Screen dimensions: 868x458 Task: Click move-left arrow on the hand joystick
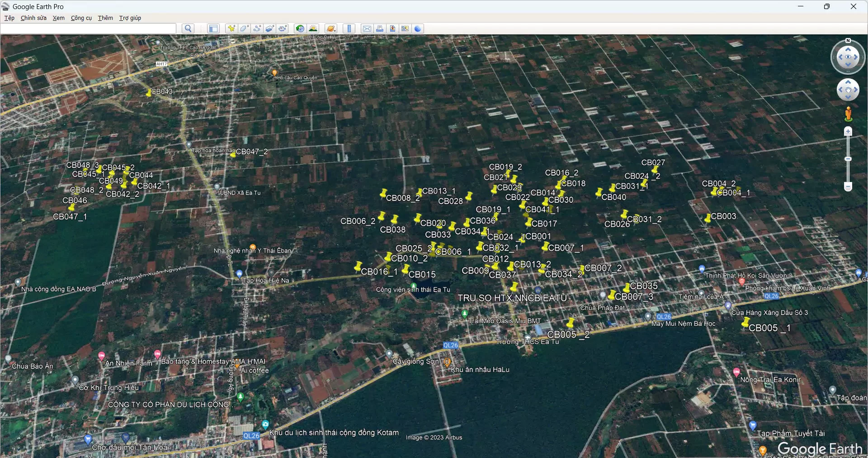coord(840,90)
